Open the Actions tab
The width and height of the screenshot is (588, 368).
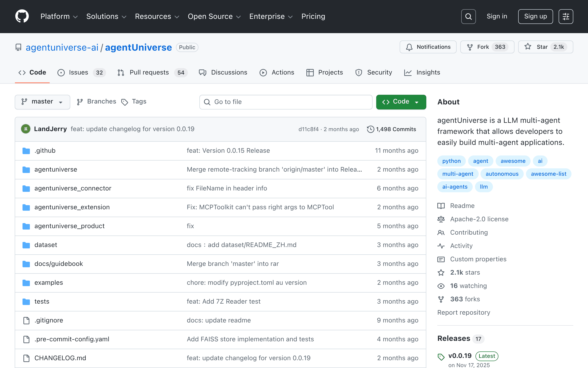pos(277,72)
